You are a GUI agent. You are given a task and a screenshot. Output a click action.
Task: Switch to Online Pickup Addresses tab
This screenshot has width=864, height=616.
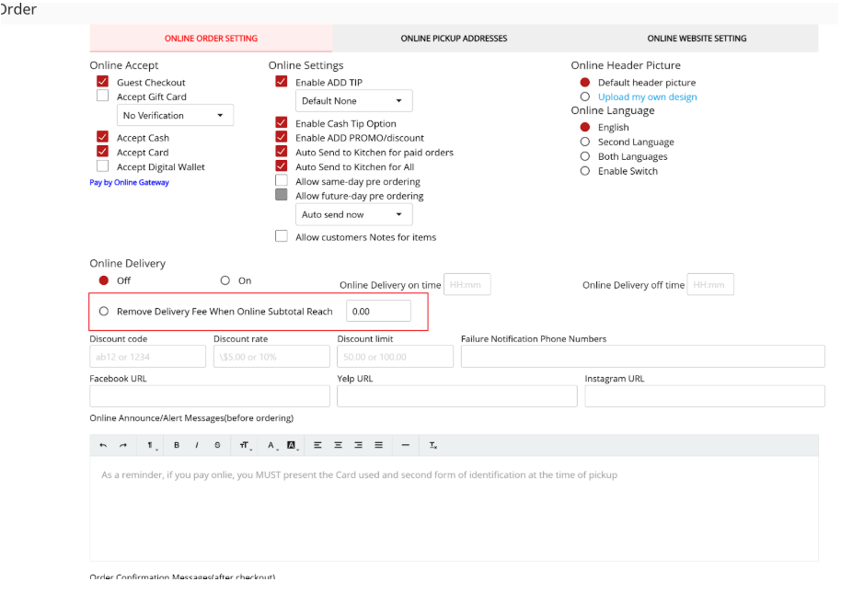[454, 38]
